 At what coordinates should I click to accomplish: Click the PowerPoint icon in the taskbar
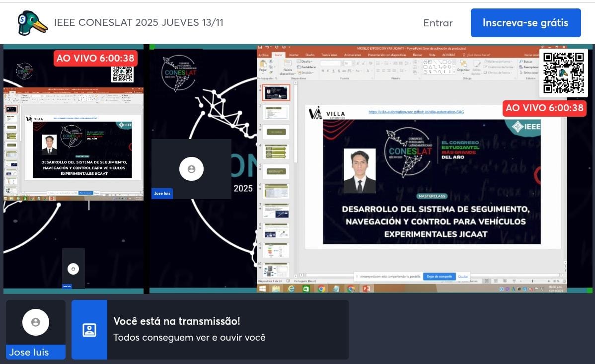[x=366, y=289]
